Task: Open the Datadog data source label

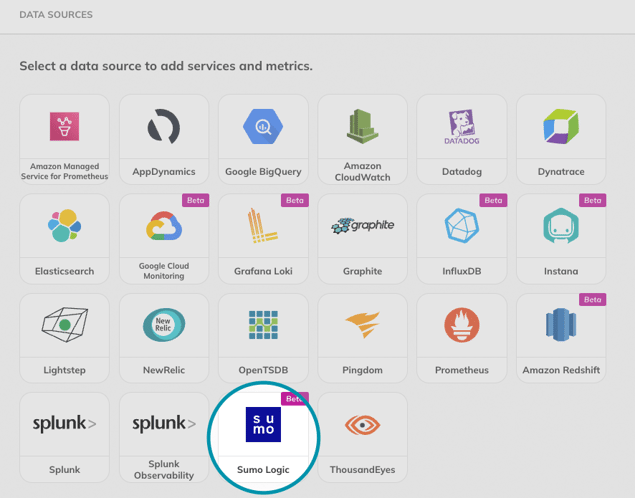Action: click(x=462, y=172)
